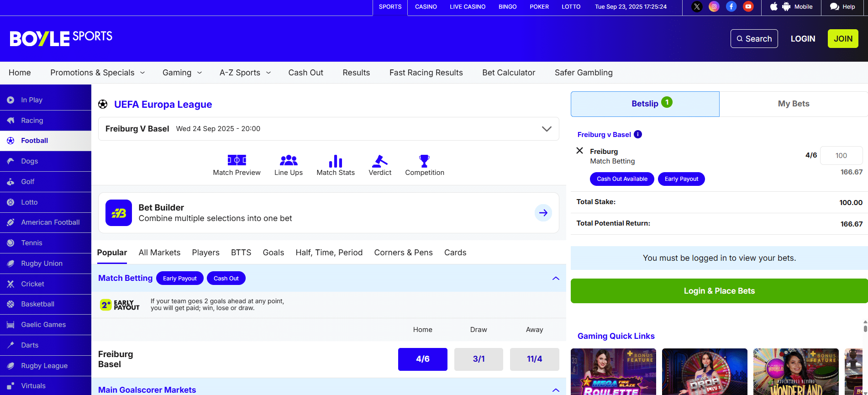Expand the A-Z Sports dropdown

268,73
